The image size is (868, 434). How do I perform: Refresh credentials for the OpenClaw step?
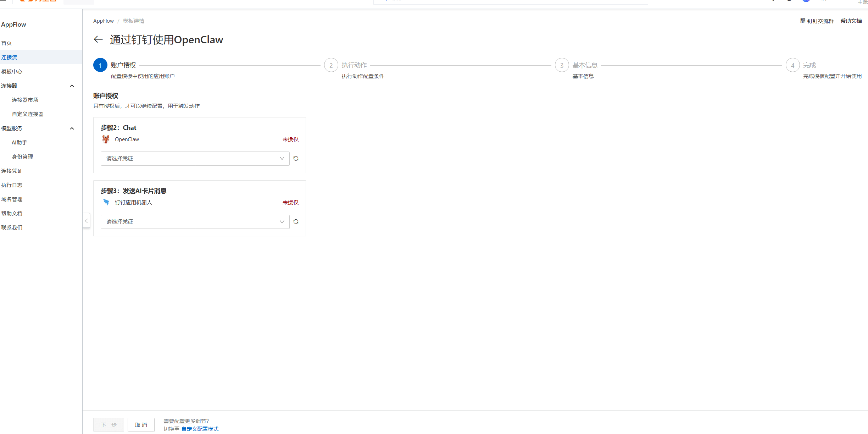coord(296,159)
